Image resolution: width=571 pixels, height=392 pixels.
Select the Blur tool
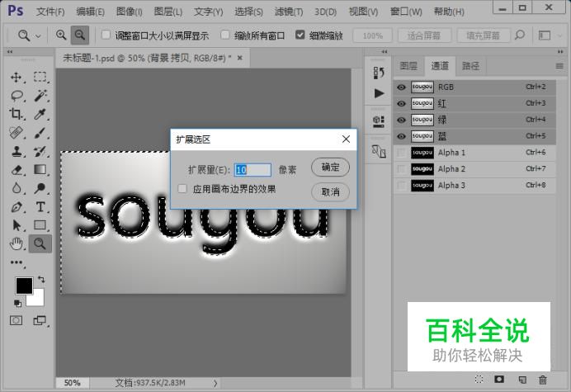[x=16, y=188]
